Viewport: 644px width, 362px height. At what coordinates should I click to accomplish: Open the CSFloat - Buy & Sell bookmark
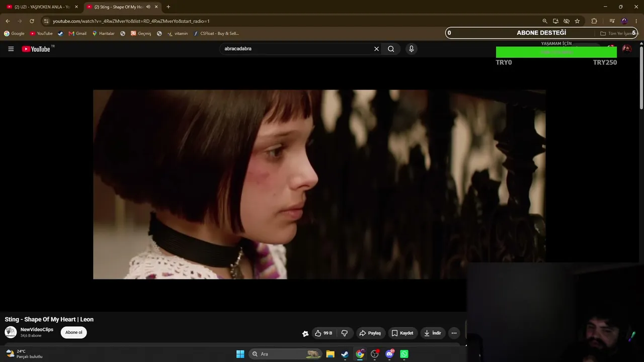pos(216,34)
